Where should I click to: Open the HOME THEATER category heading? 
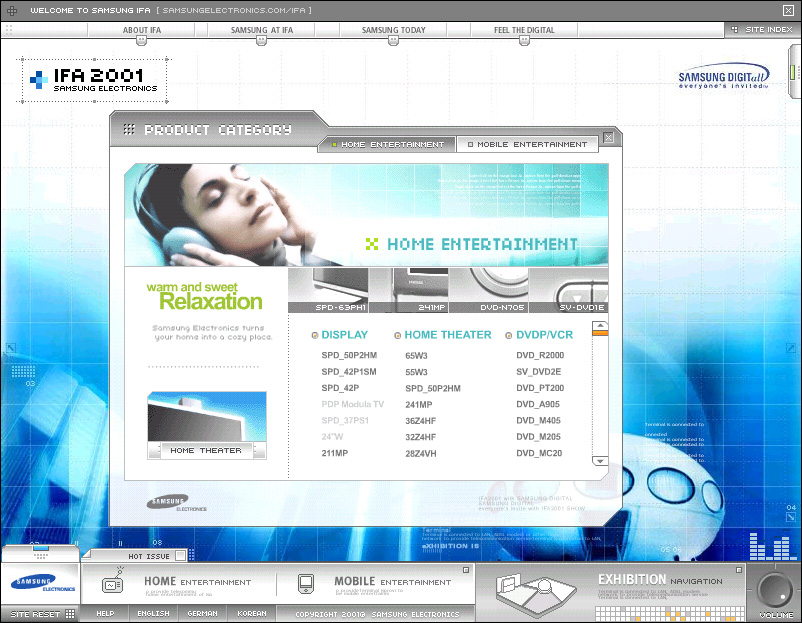[x=448, y=335]
